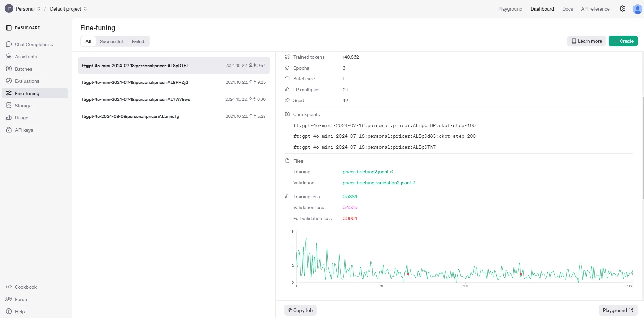
Task: Navigate to Evaluations
Action: [27, 81]
